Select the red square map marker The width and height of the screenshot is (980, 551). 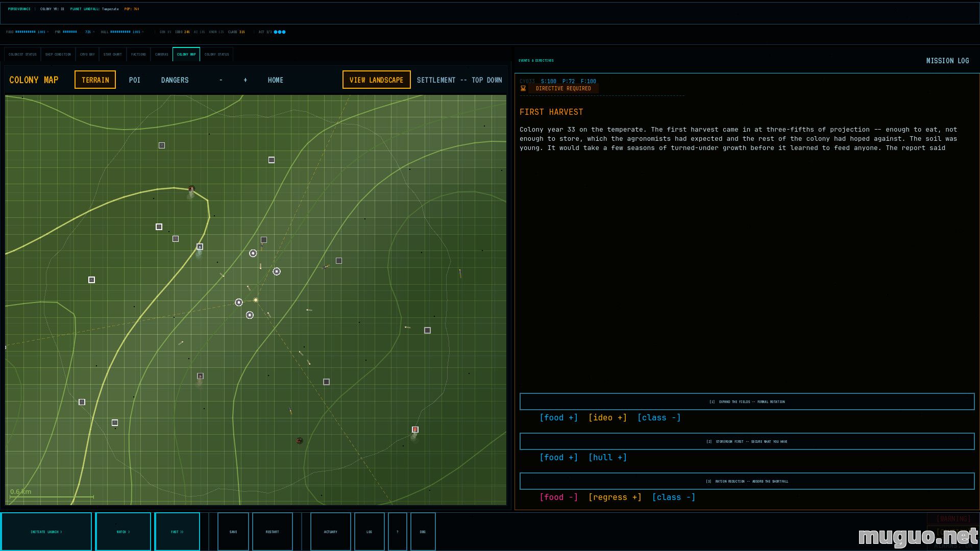pyautogui.click(x=415, y=430)
